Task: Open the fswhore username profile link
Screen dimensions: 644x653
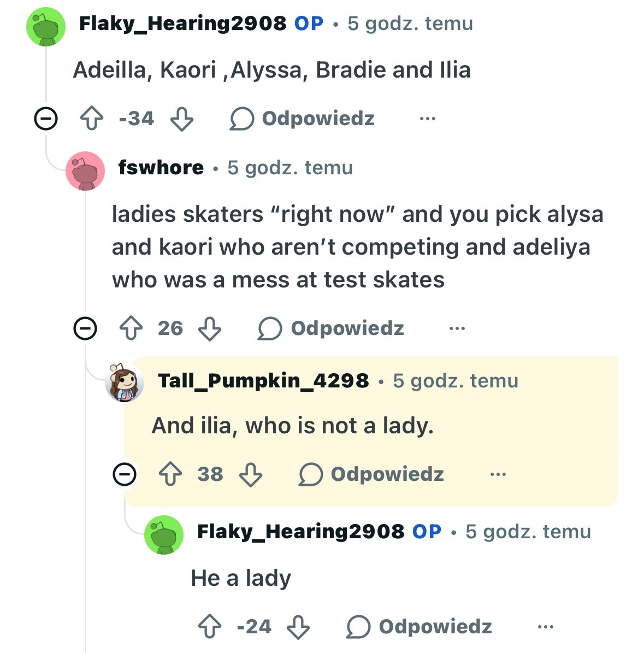Action: (x=161, y=167)
